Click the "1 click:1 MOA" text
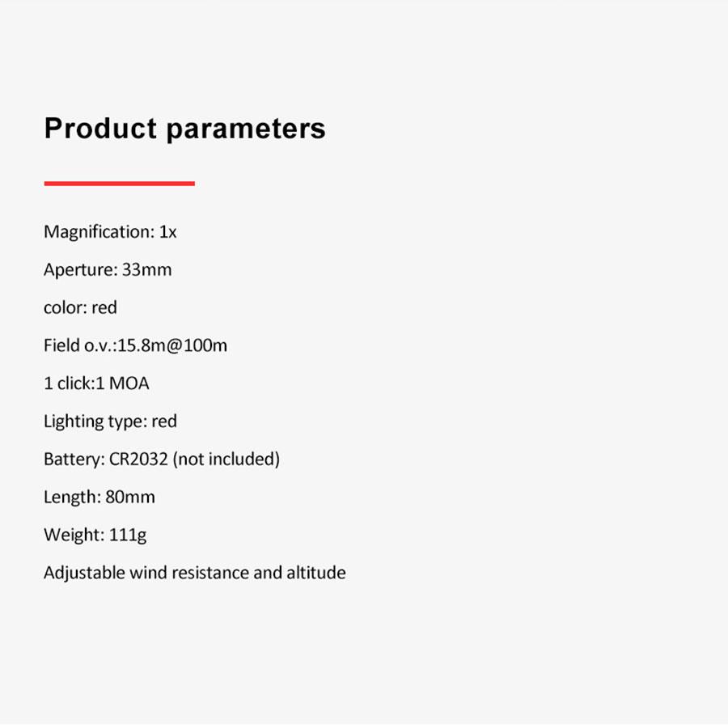728x728 pixels. (x=96, y=383)
